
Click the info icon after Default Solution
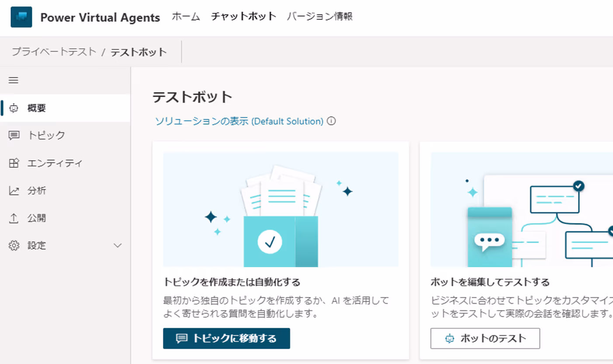331,121
